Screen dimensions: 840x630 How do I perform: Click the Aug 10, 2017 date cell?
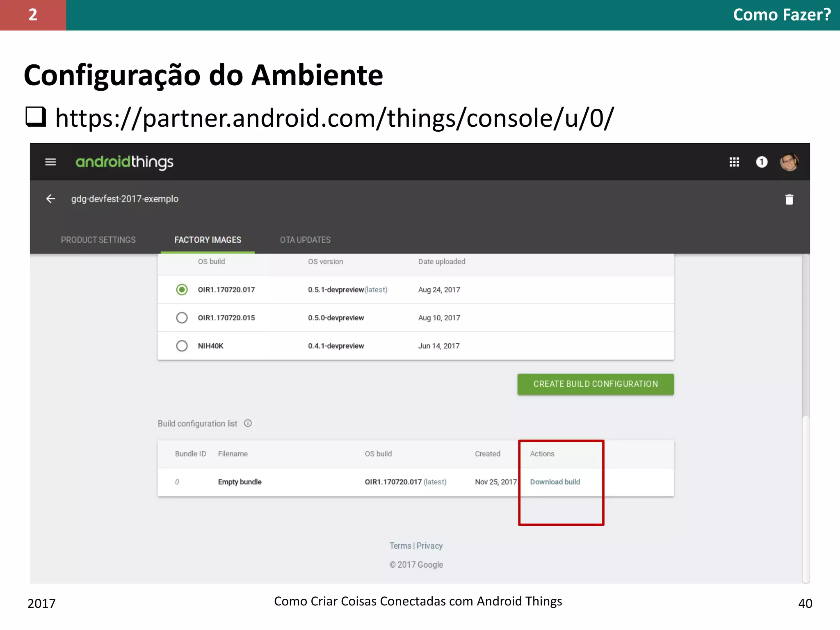click(439, 318)
